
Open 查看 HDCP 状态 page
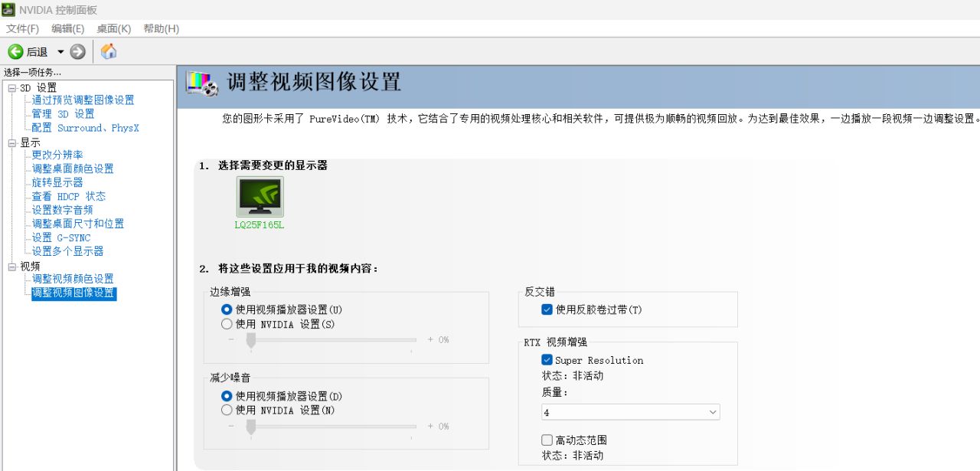[69, 196]
